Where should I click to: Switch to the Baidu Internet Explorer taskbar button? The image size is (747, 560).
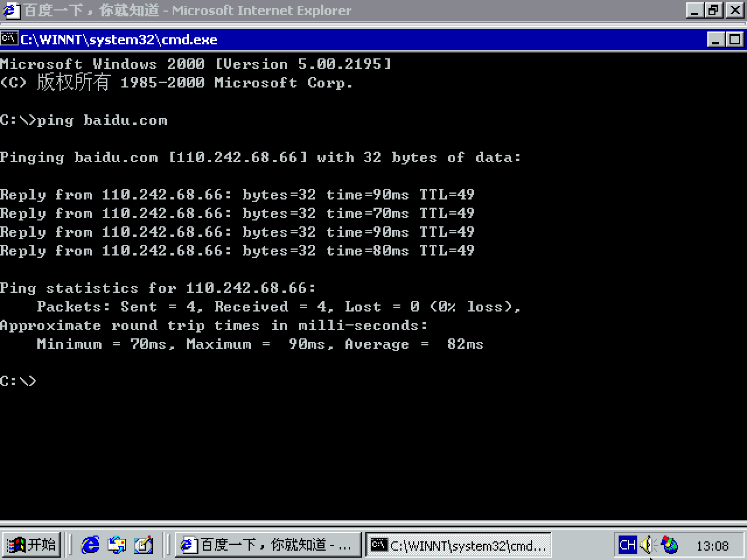coord(268,545)
